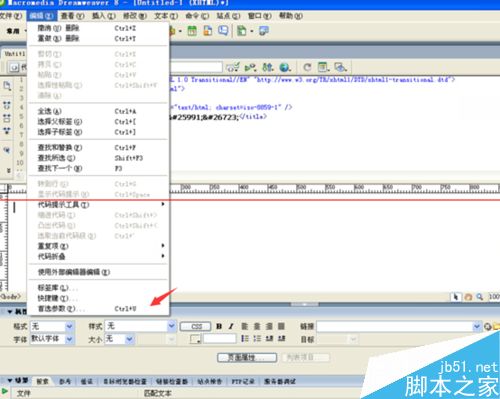Open the 文本 (Text) menu
500x399 pixels.
166,16
